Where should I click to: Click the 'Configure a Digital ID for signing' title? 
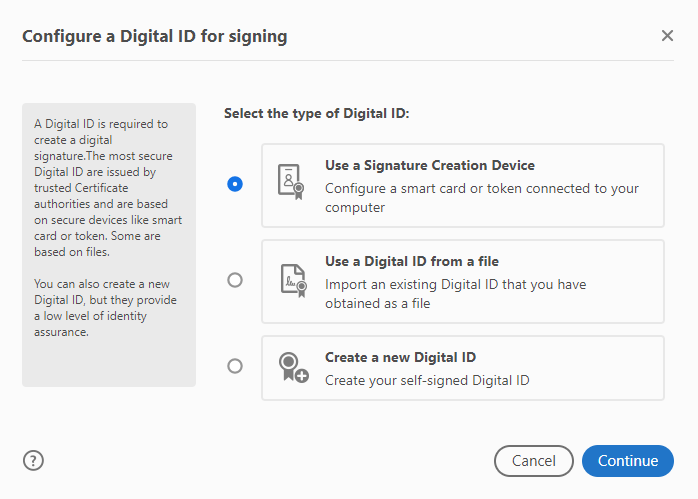pyautogui.click(x=154, y=37)
